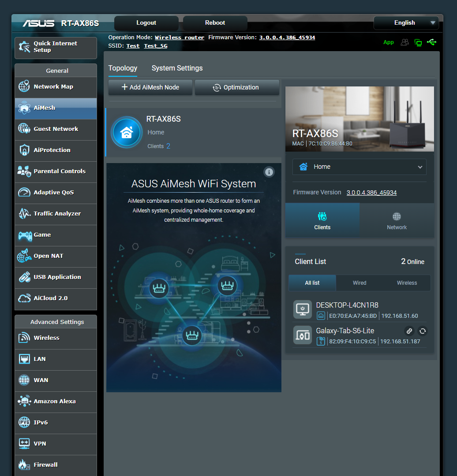The height and width of the screenshot is (476, 457).
Task: Select the Wired filter tab
Action: point(359,283)
